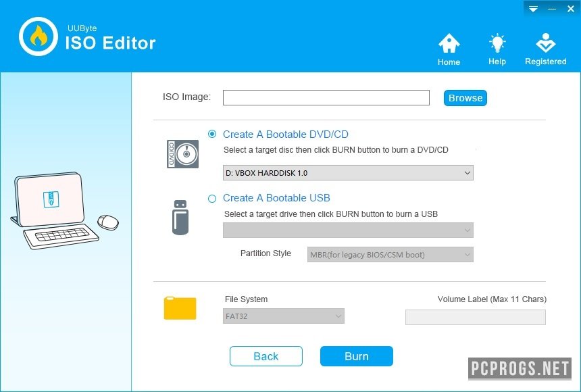This screenshot has width=581, height=392.
Task: Click the yellow folder icon
Action: pyautogui.click(x=180, y=308)
